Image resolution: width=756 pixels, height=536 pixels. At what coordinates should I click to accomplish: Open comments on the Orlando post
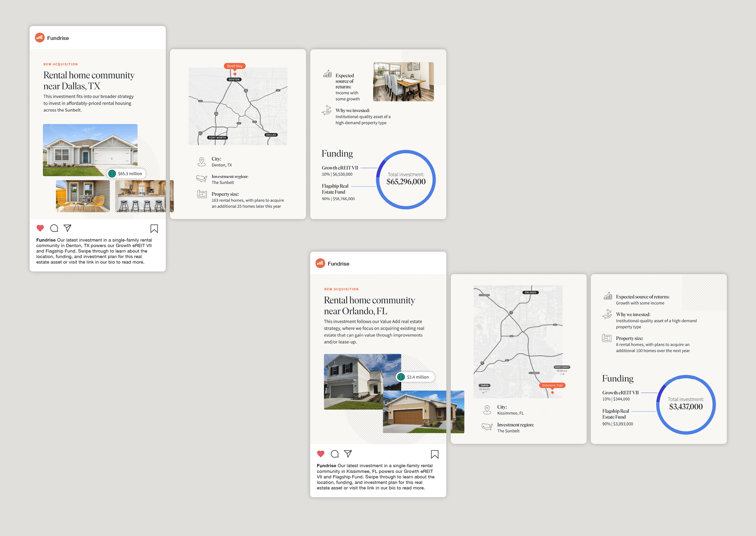tap(334, 454)
